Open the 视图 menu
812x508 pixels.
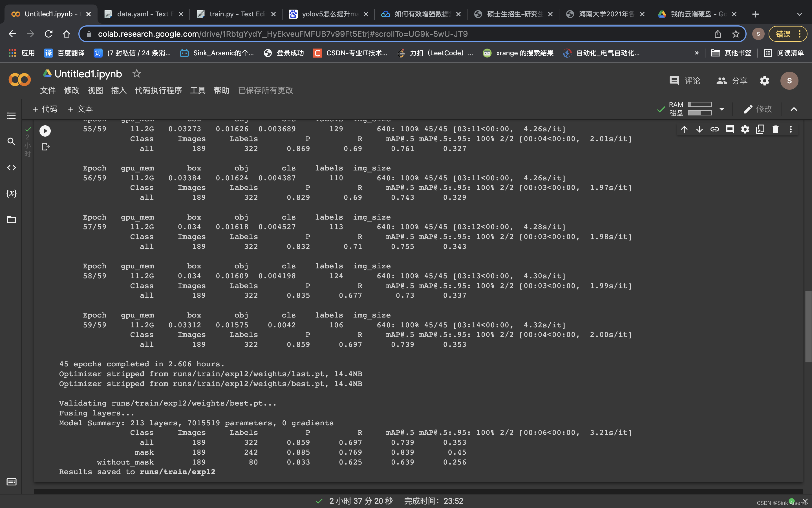click(x=95, y=90)
